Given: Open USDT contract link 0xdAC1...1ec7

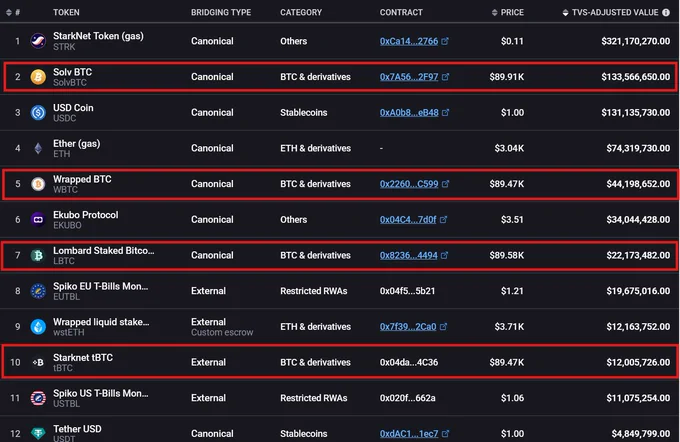Looking at the screenshot, I should 409,433.
